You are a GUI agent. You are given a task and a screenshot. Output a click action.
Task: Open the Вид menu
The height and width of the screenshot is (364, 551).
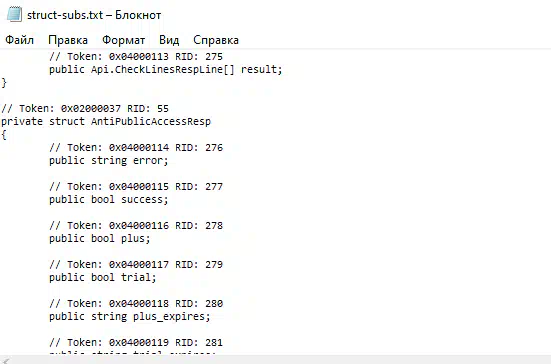click(x=169, y=40)
